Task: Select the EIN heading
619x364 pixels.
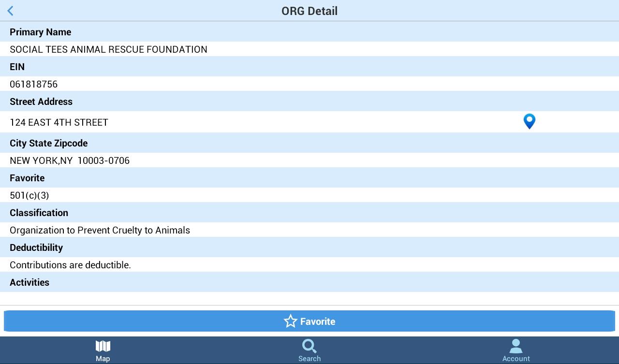Action: pyautogui.click(x=17, y=67)
